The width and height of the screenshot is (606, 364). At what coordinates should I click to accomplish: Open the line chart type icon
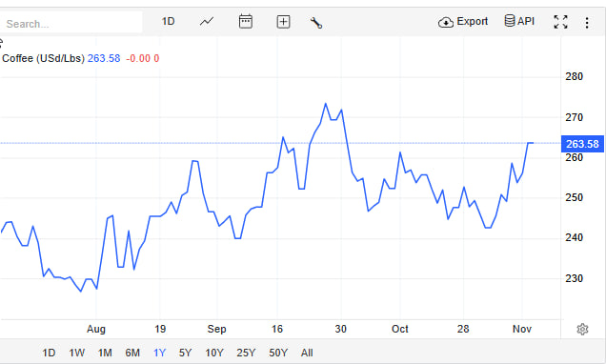[207, 22]
